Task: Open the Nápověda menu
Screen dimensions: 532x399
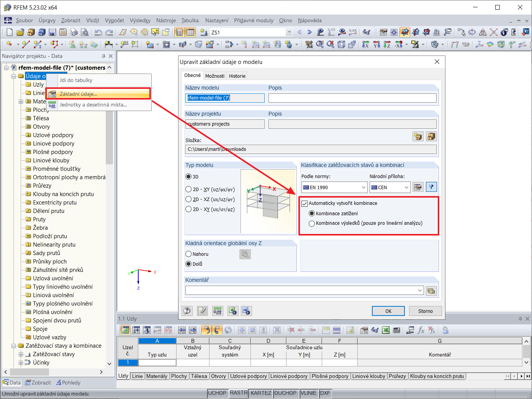Action: coord(309,21)
